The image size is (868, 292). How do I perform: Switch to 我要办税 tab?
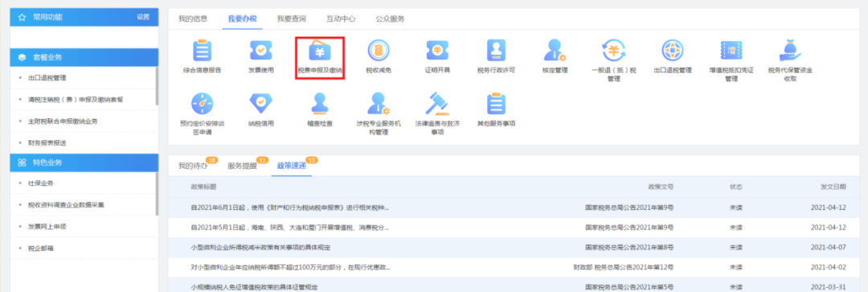pos(242,19)
